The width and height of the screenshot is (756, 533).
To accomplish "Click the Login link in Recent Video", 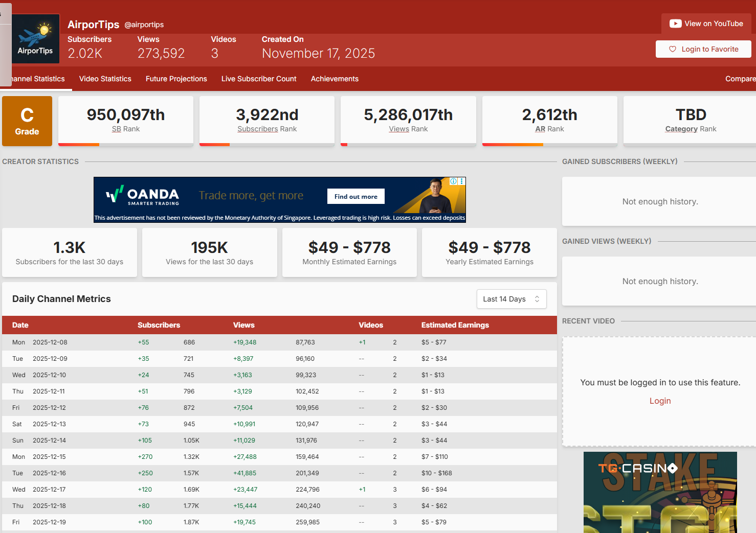I will pyautogui.click(x=660, y=401).
